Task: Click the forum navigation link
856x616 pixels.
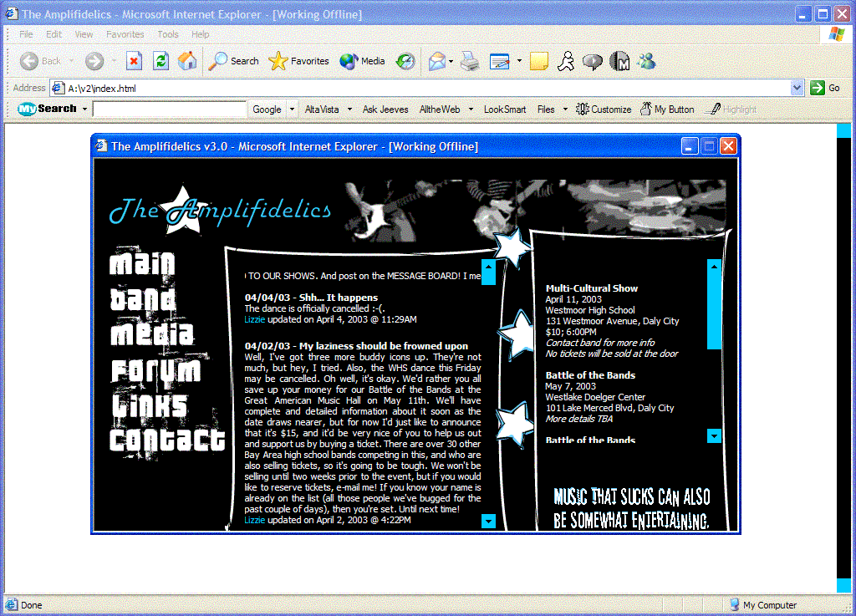Action: point(155,370)
